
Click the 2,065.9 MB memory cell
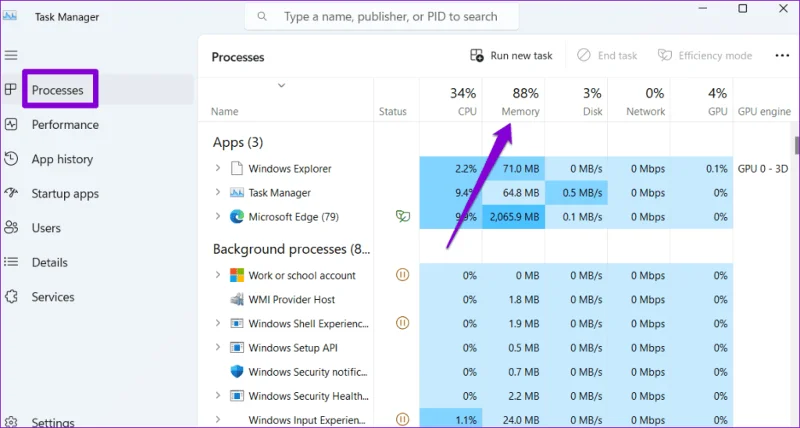tap(514, 217)
